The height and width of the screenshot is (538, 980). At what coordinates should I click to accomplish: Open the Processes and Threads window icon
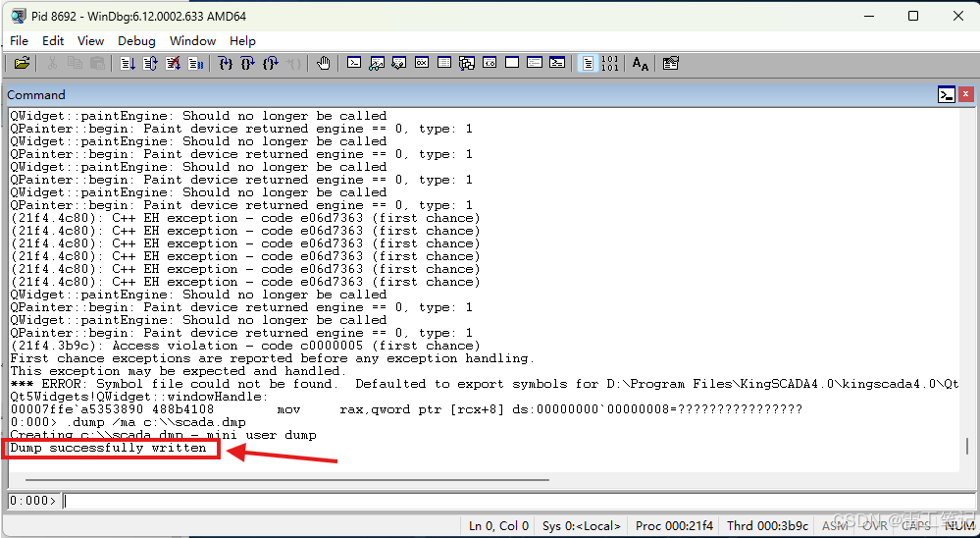(535, 63)
